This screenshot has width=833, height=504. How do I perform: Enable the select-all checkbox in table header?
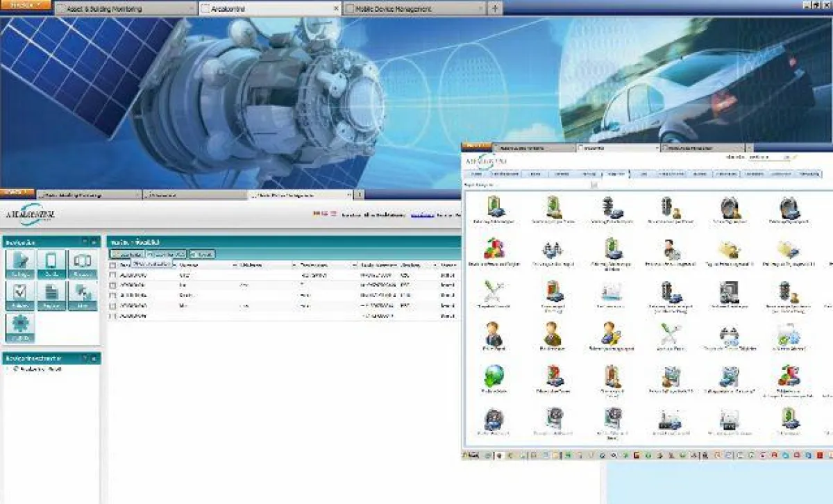[x=111, y=264]
